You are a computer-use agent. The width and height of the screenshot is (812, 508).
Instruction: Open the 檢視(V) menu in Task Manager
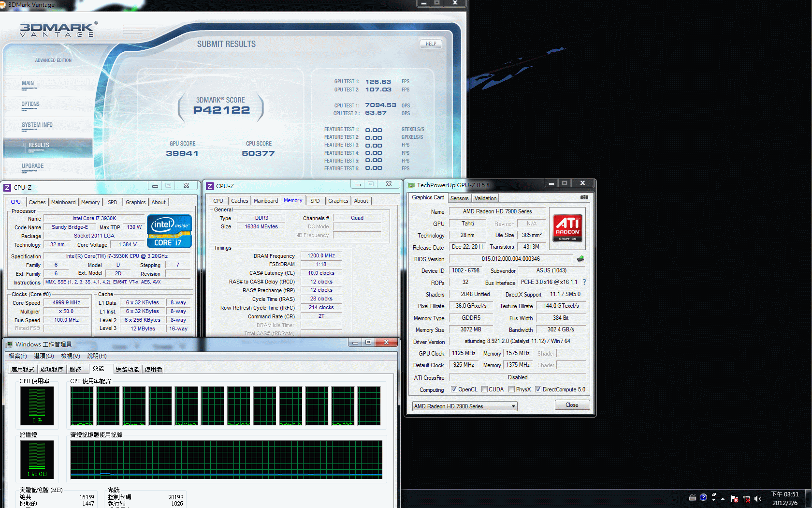point(70,356)
